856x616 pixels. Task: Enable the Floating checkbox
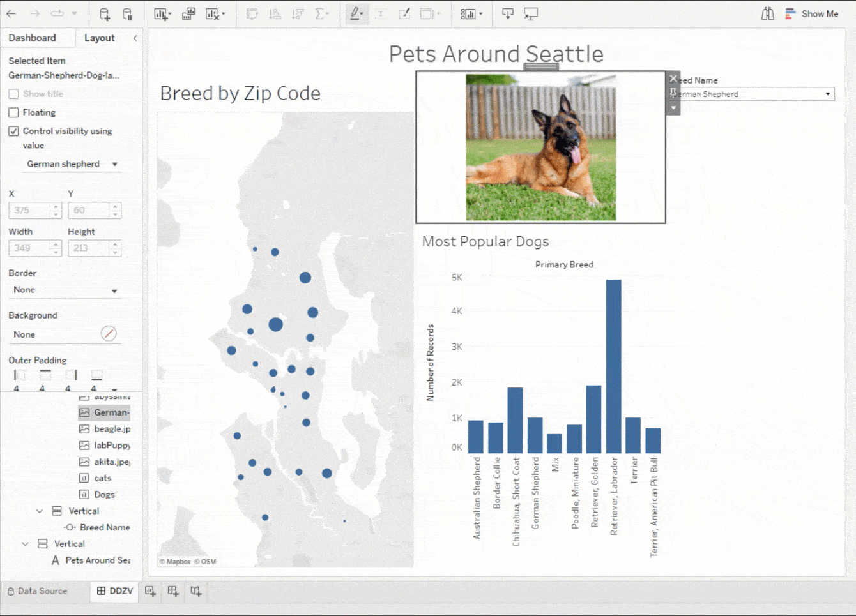pos(14,113)
